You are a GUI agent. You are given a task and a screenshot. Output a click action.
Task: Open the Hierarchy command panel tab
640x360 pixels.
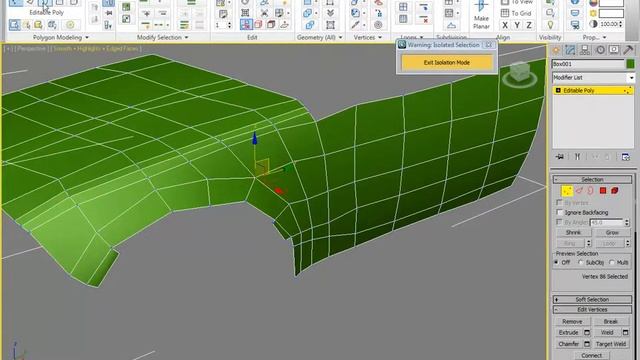point(585,50)
